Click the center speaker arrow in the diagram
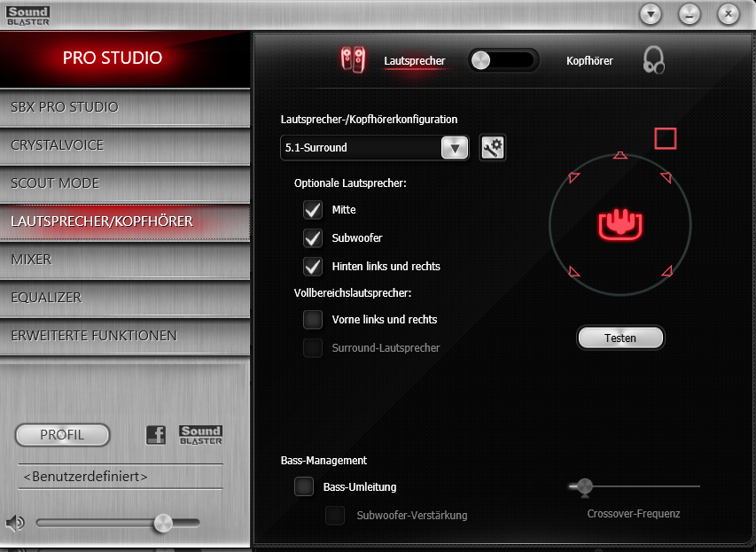 coord(620,155)
